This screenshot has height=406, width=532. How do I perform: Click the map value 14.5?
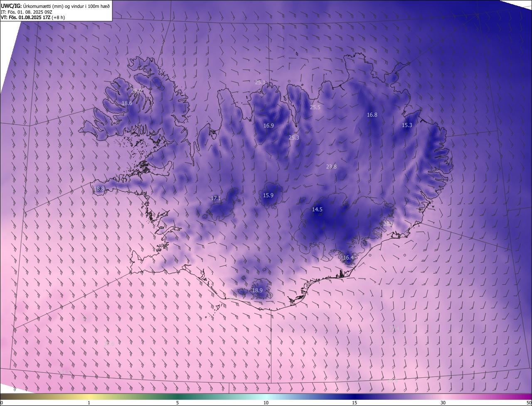[317, 210]
